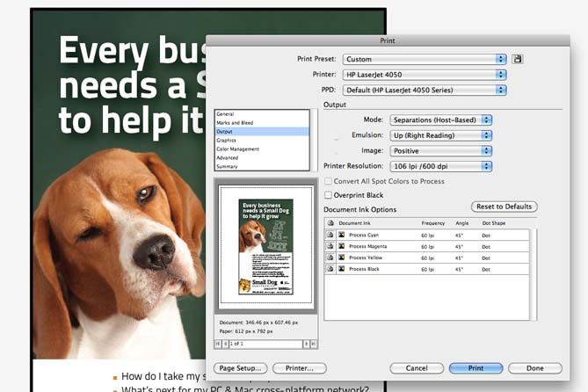Click the Page Setup button

tap(240, 368)
